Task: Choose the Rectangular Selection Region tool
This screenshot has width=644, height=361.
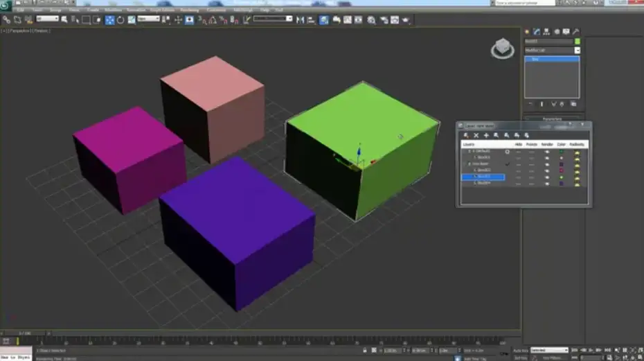Action: coord(87,19)
